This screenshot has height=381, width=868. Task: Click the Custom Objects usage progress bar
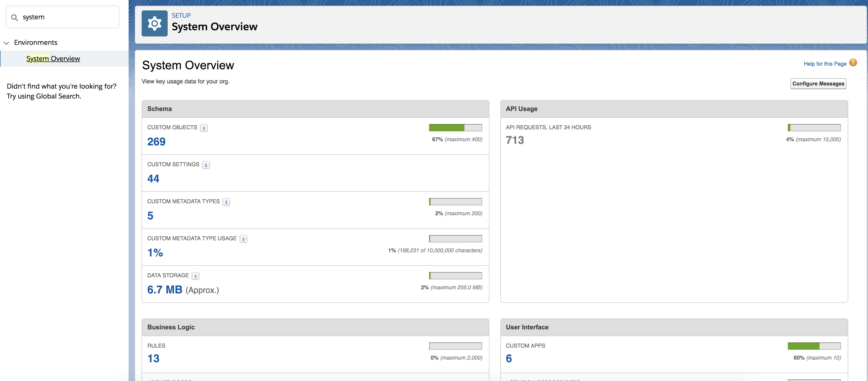click(455, 127)
